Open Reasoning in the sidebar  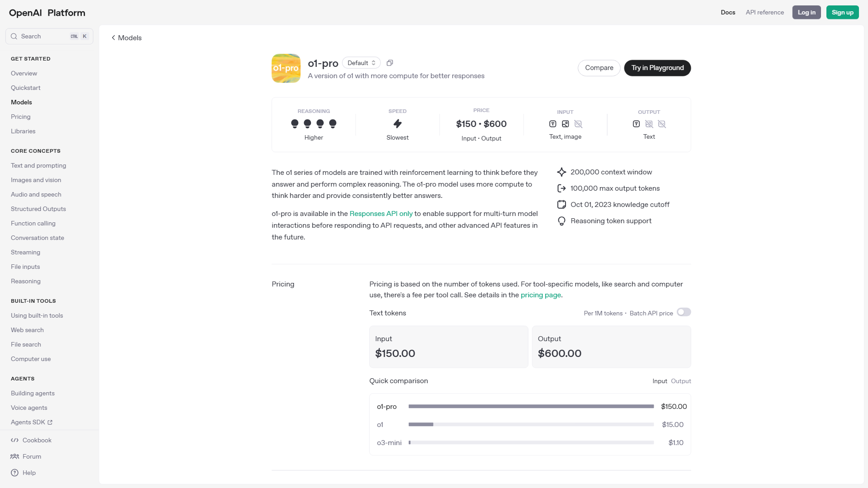[x=26, y=281]
